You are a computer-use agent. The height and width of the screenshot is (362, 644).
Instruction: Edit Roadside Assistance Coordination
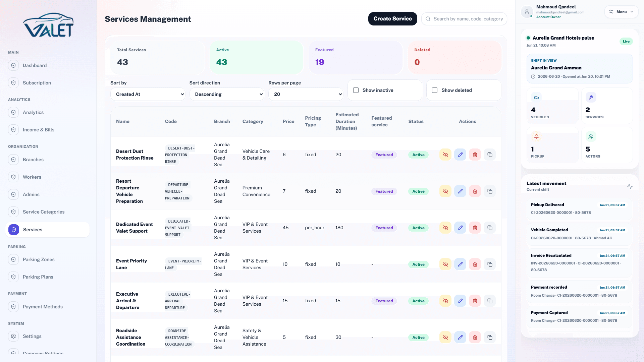[x=460, y=337]
